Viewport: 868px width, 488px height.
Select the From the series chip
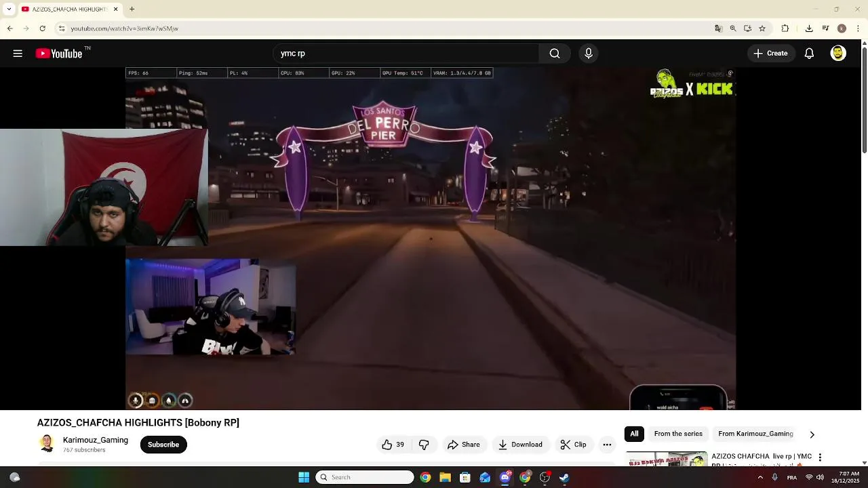pos(678,434)
